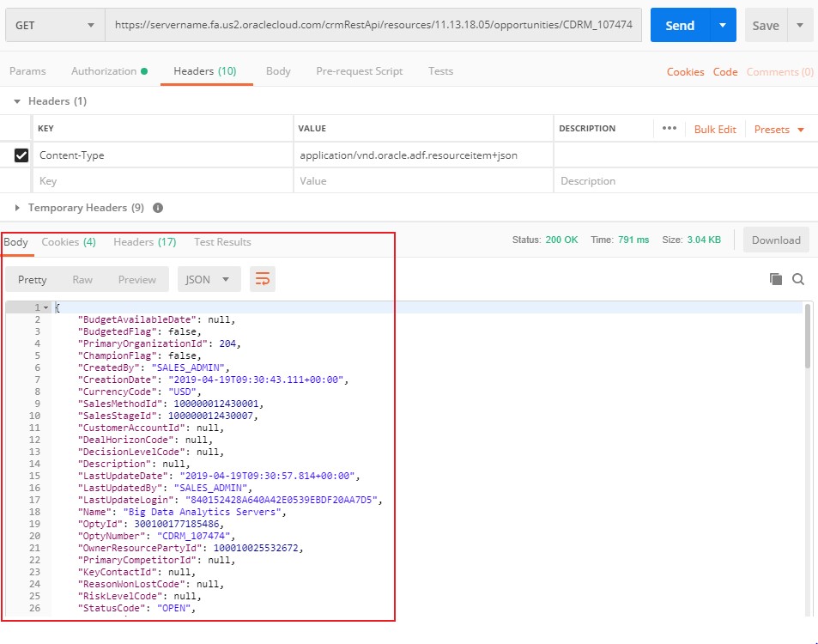The width and height of the screenshot is (818, 644).
Task: Copy response body to clipboard icon
Action: coord(776,279)
